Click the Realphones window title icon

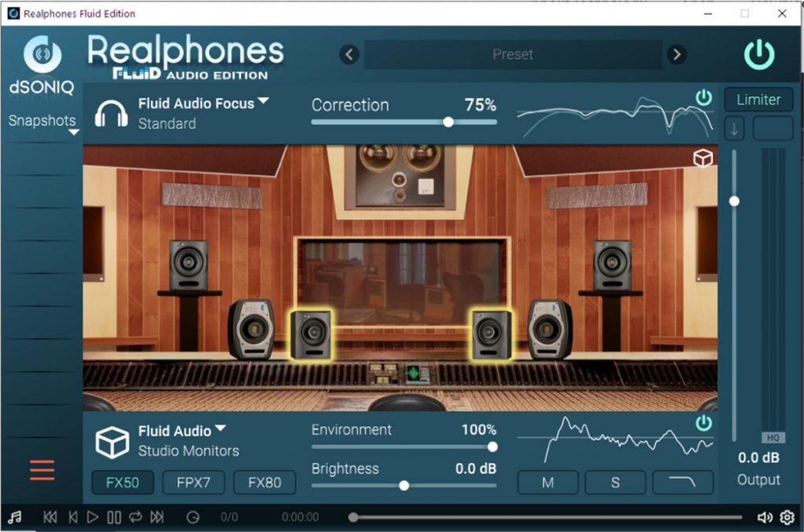(x=14, y=13)
